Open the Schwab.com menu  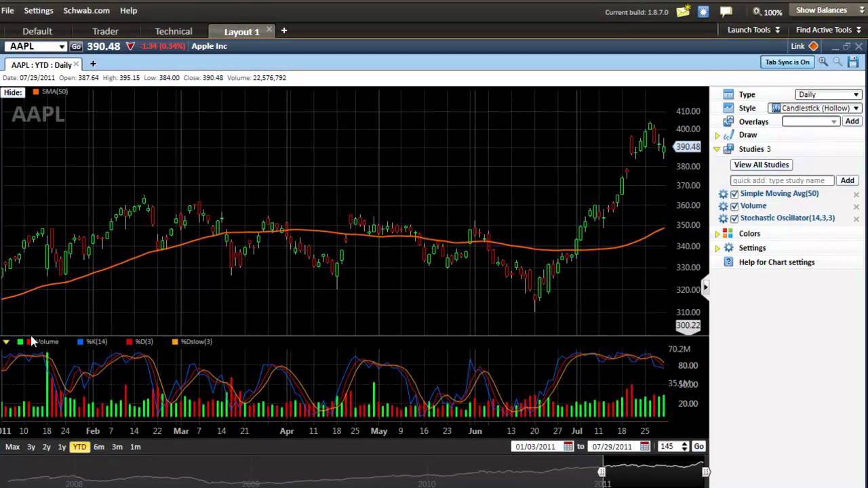(x=86, y=11)
